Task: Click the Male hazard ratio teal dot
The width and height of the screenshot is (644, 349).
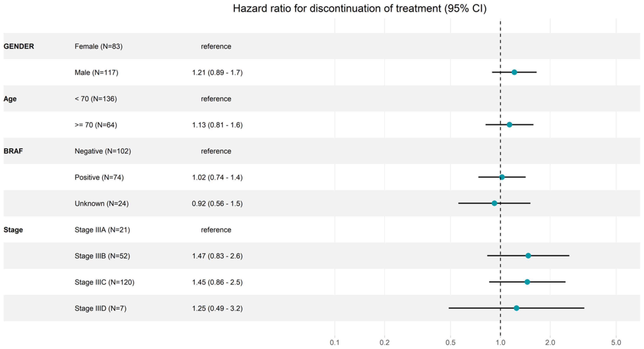Action: click(x=514, y=72)
